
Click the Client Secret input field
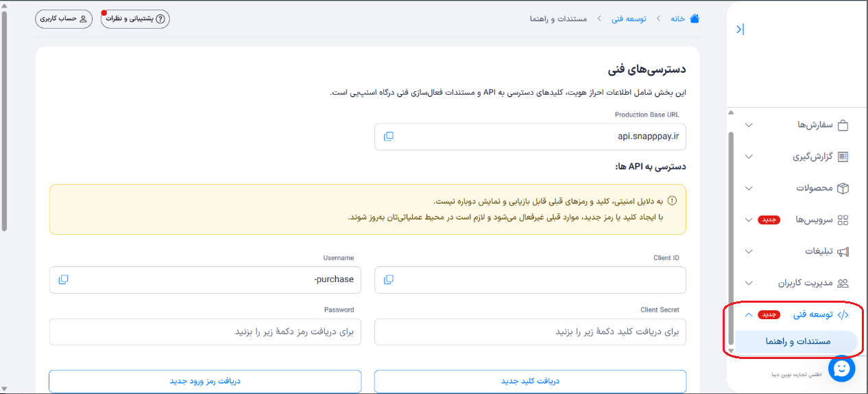point(530,332)
